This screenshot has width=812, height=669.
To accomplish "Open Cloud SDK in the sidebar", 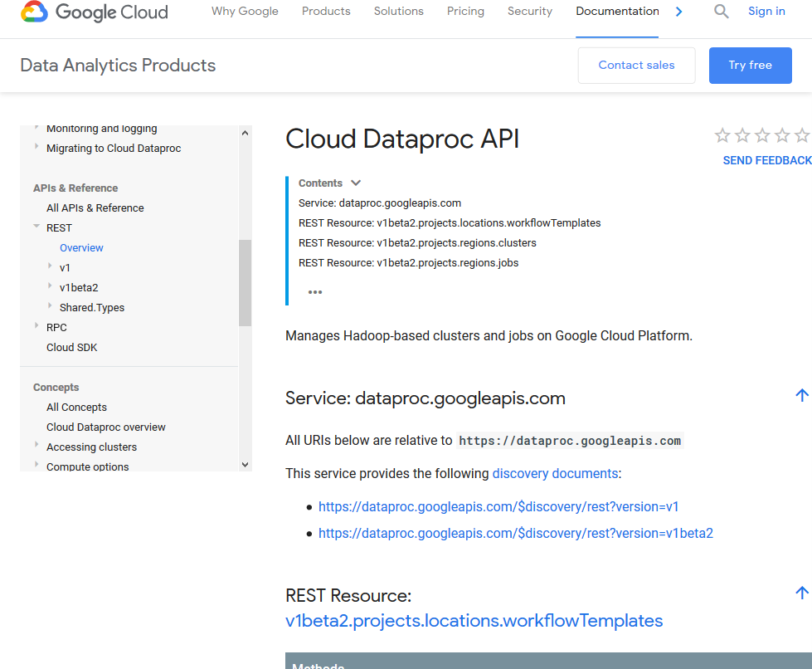I will pos(72,347).
